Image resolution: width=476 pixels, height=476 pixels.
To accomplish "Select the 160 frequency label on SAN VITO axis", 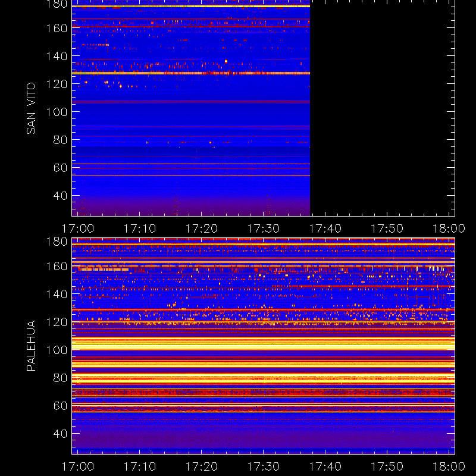I will pos(57,28).
